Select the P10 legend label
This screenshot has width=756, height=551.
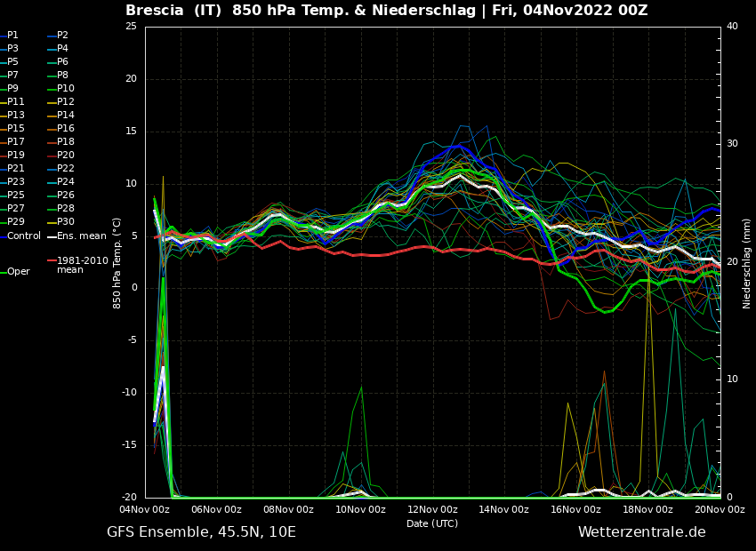(x=66, y=89)
